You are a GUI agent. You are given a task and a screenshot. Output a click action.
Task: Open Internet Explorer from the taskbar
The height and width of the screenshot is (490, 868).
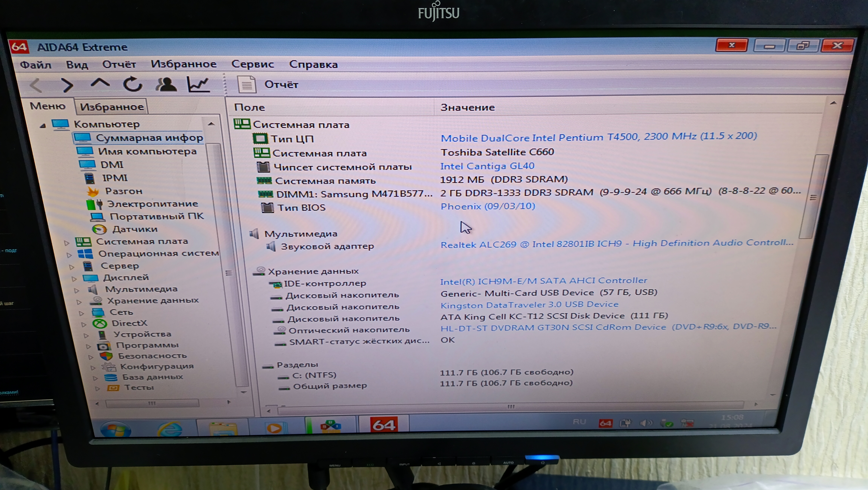coord(170,429)
